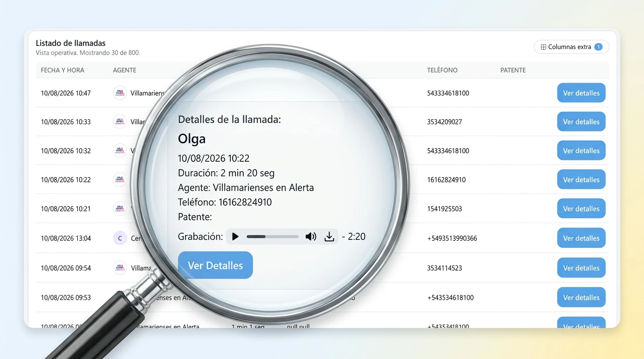Image resolution: width=644 pixels, height=359 pixels.
Task: Click the AGENTE column header
Action: tap(124, 70)
